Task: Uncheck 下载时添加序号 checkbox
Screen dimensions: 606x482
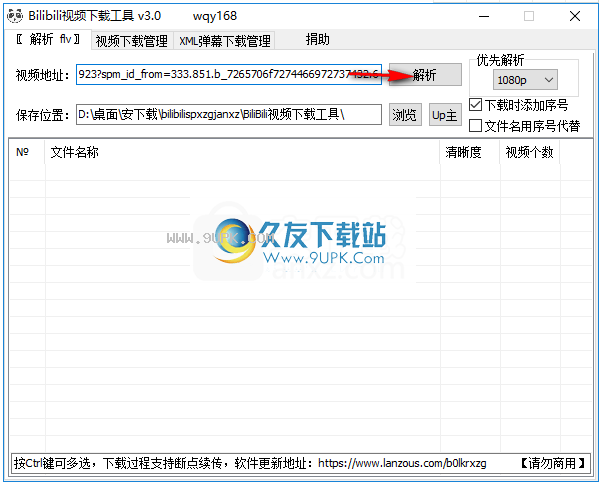Action: tap(475, 105)
